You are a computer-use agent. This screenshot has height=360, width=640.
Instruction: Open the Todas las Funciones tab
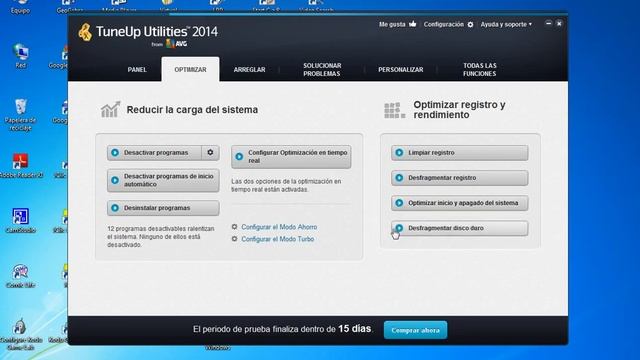pos(480,70)
